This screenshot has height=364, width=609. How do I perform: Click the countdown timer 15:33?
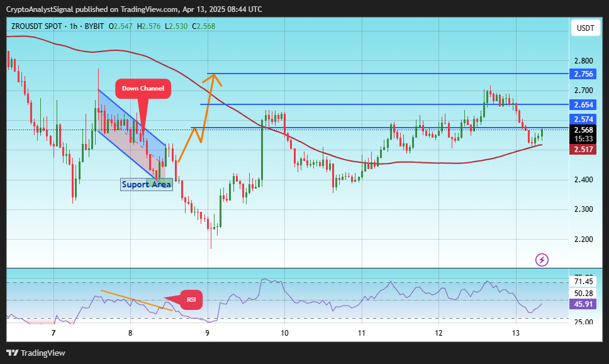click(x=583, y=139)
